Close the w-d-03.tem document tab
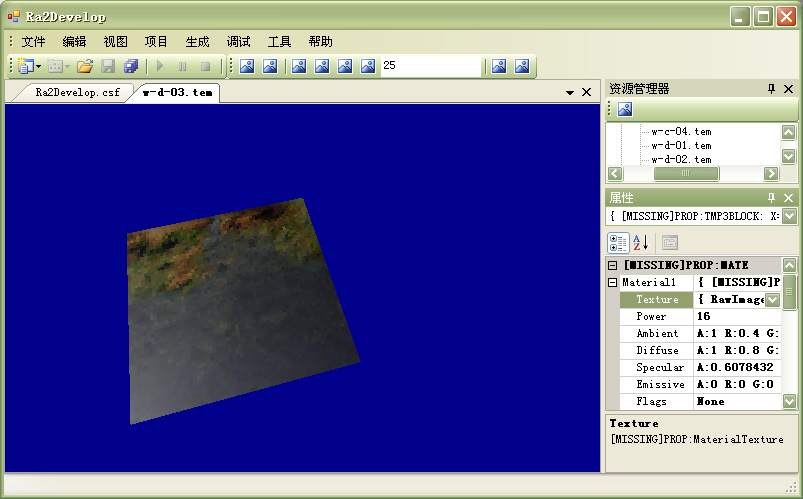803x499 pixels. coord(586,92)
